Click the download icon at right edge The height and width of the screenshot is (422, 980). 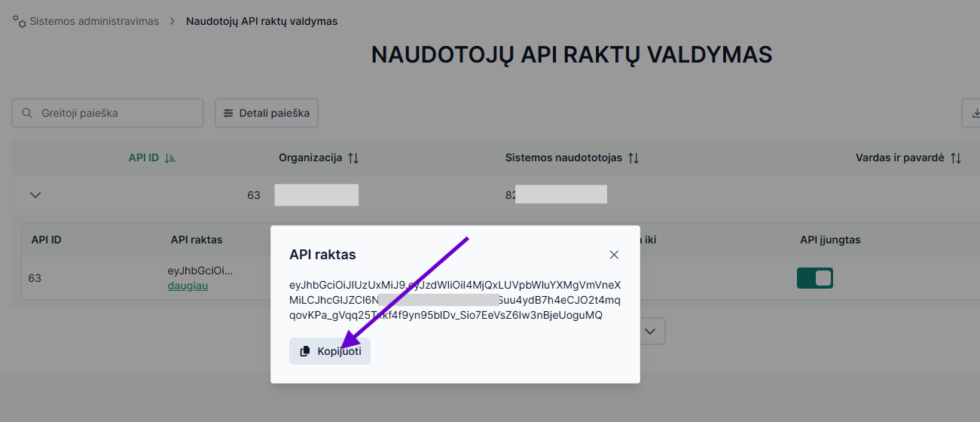point(975,113)
